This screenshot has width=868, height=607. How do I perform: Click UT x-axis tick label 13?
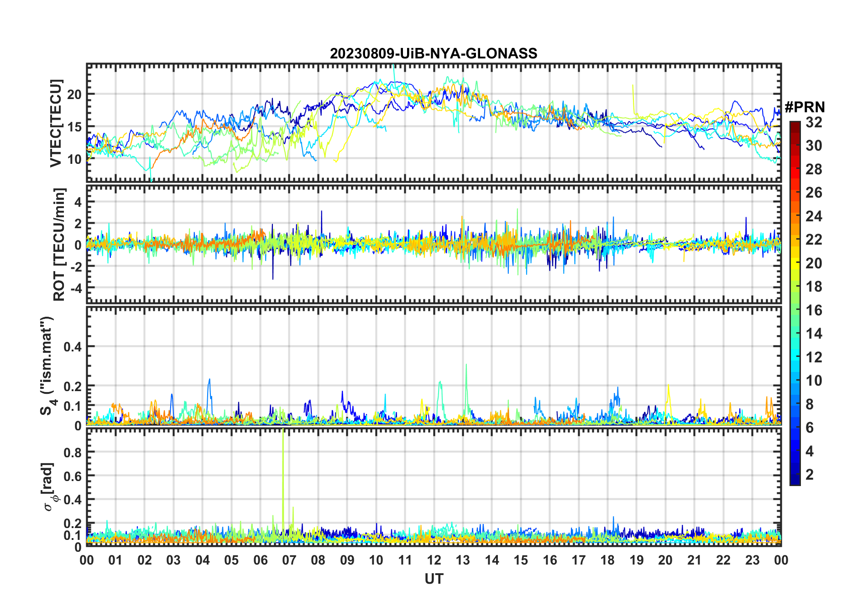[463, 560]
